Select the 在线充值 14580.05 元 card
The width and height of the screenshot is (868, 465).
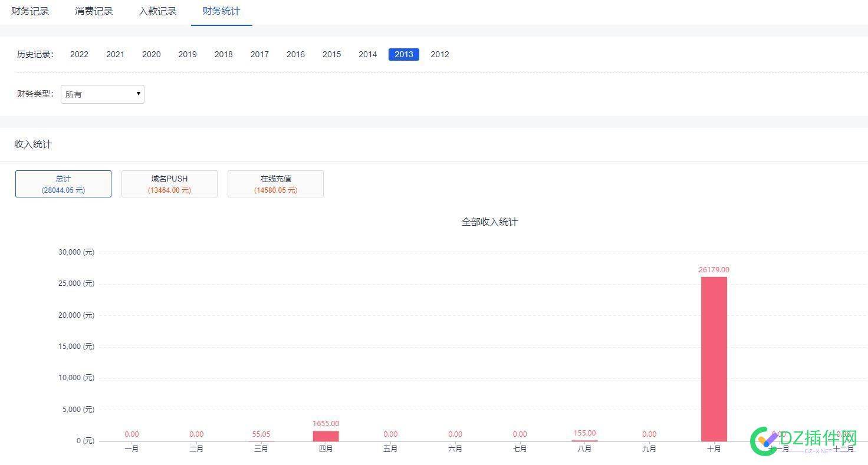point(275,184)
